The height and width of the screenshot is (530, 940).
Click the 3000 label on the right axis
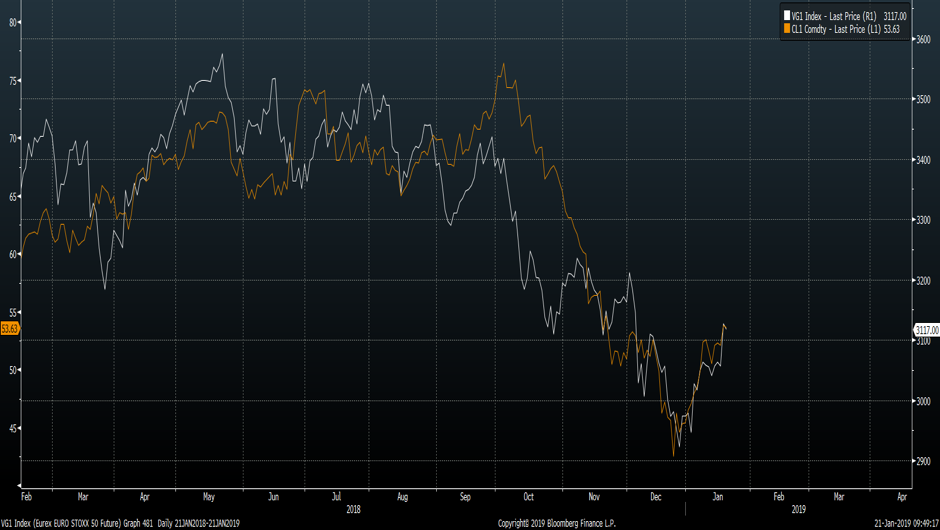[x=923, y=401]
